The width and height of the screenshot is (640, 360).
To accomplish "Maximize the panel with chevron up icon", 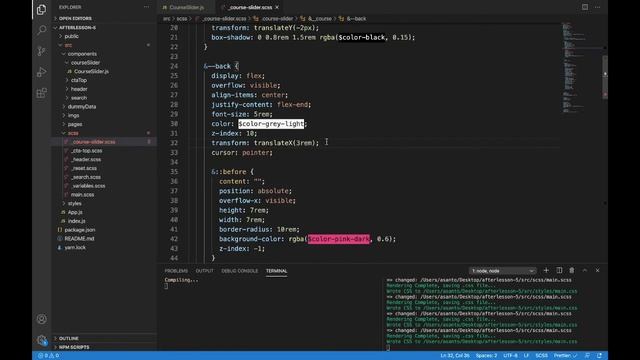I will tap(584, 270).
